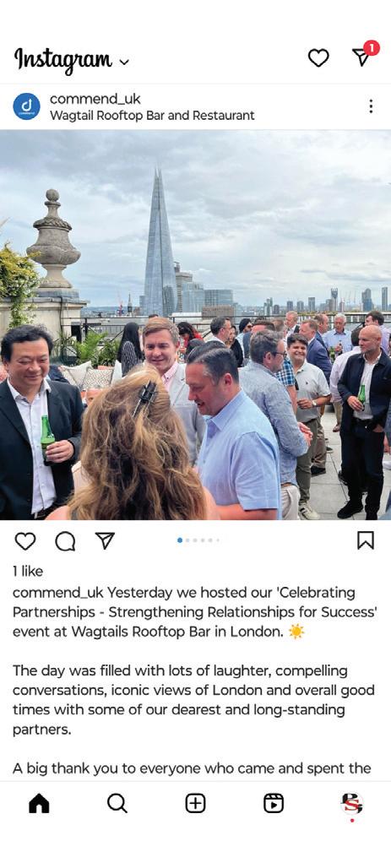Like the post with heart icon

pyautogui.click(x=25, y=541)
